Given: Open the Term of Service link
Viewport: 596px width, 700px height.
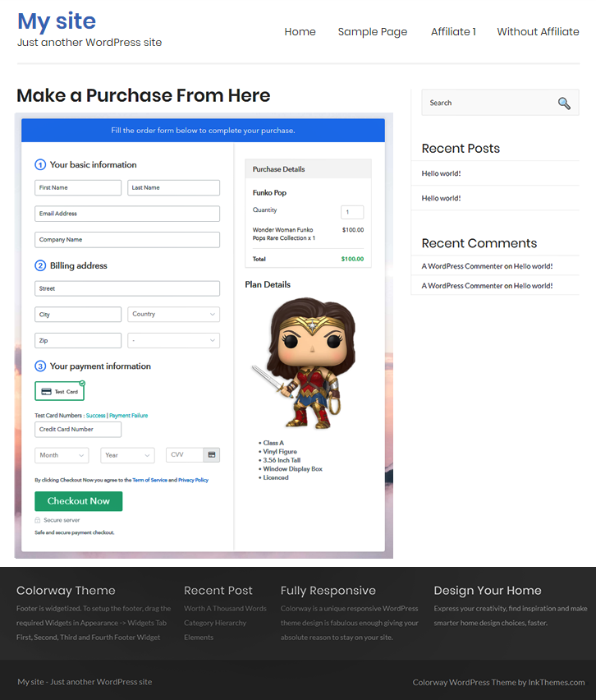Looking at the screenshot, I should coord(150,480).
